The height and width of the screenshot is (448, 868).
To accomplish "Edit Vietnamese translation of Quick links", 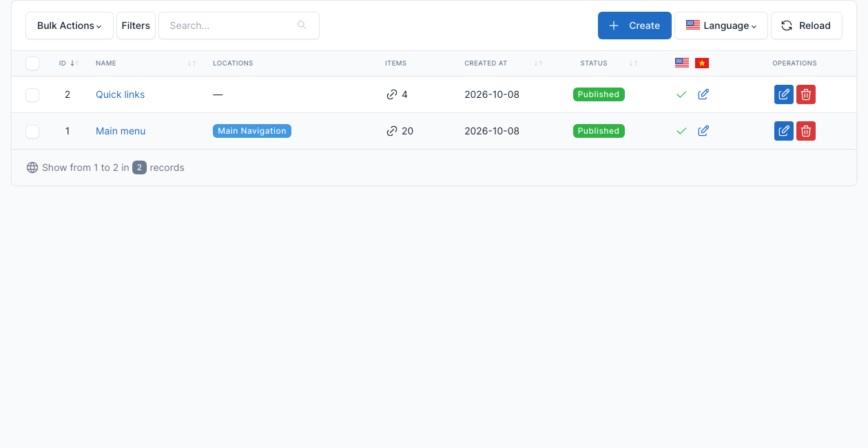I will tap(703, 94).
